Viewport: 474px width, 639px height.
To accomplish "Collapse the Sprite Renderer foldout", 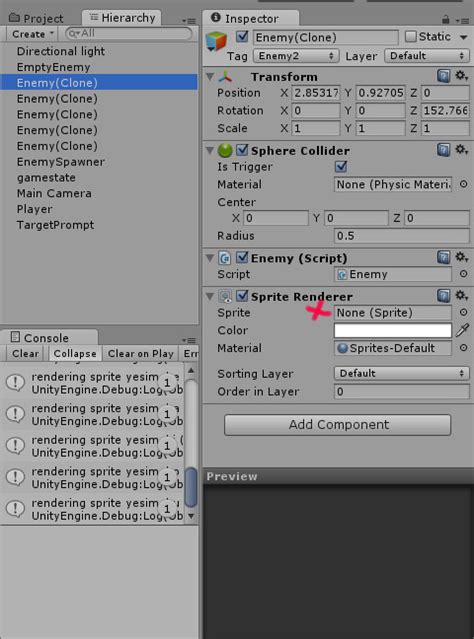I will 210,297.
